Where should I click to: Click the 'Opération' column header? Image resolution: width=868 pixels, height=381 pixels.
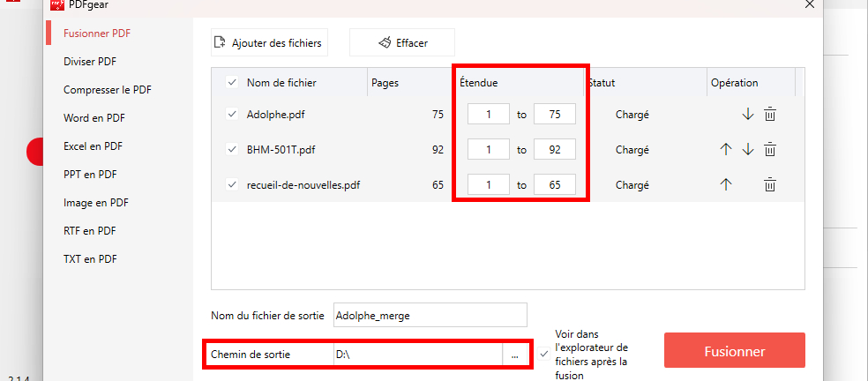coord(735,83)
